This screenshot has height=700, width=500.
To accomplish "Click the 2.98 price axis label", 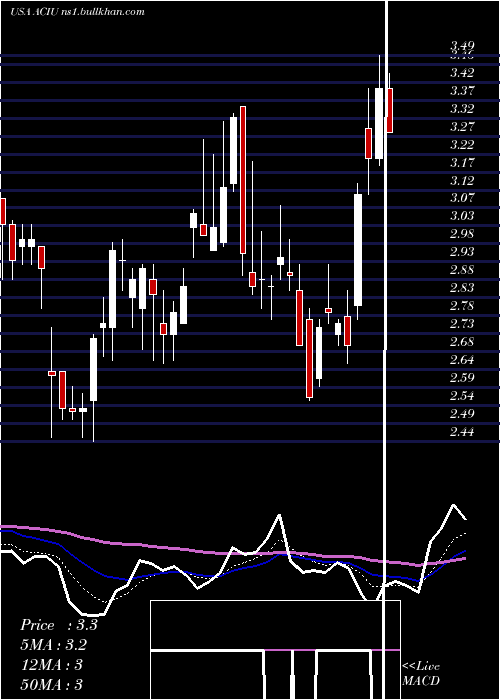I will coord(462,233).
